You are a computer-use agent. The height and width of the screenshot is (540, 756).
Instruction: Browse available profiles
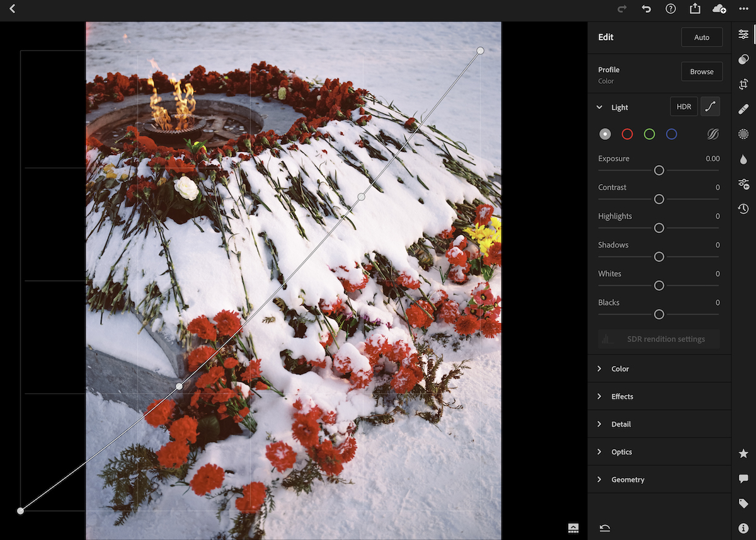click(702, 71)
